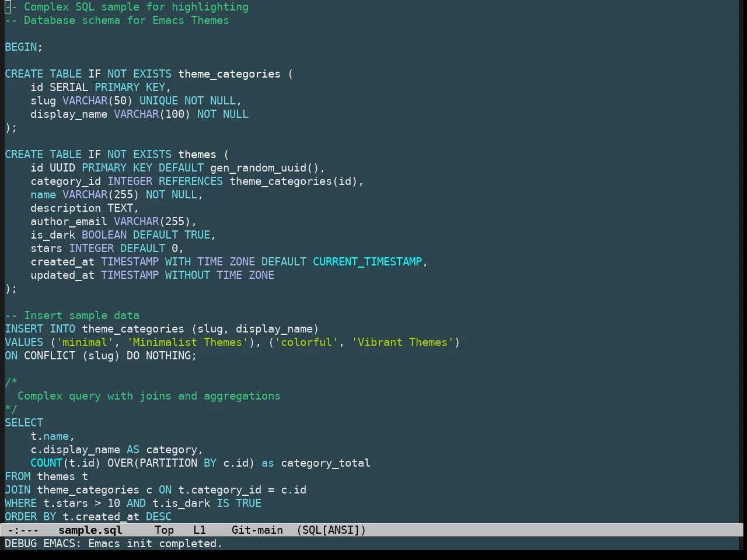
Task: Click the DESC keyword
Action: click(x=159, y=517)
